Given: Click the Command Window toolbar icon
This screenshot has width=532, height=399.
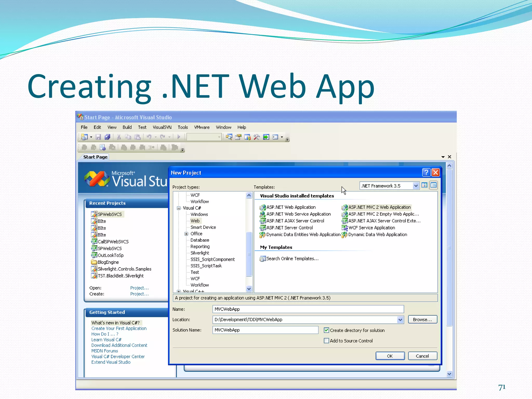Looking at the screenshot, I should [275, 137].
